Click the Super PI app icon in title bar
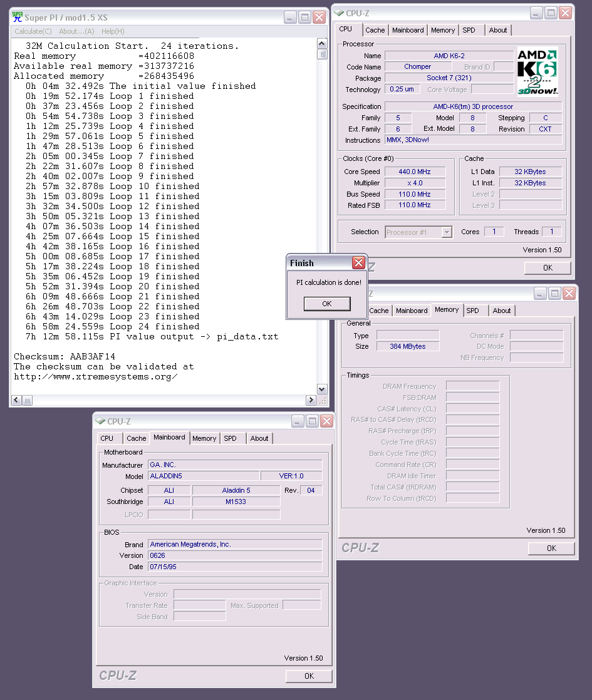Screen dimensions: 592x700 [18, 17]
